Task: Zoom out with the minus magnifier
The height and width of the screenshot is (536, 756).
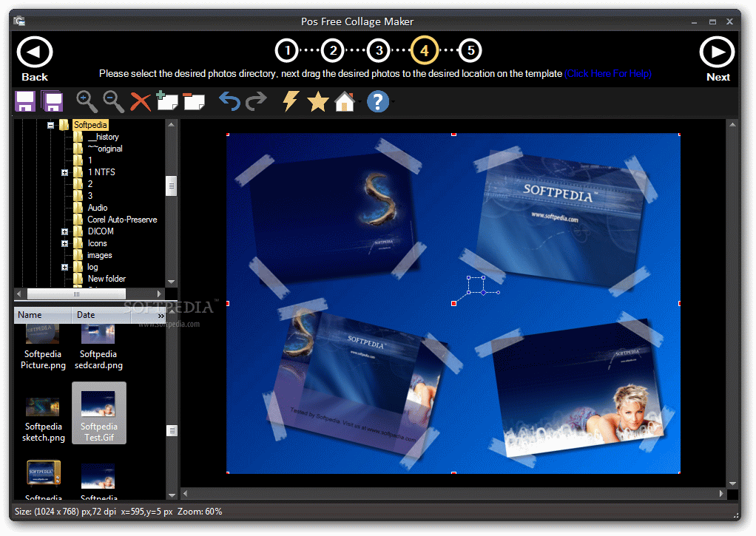Action: [x=114, y=101]
